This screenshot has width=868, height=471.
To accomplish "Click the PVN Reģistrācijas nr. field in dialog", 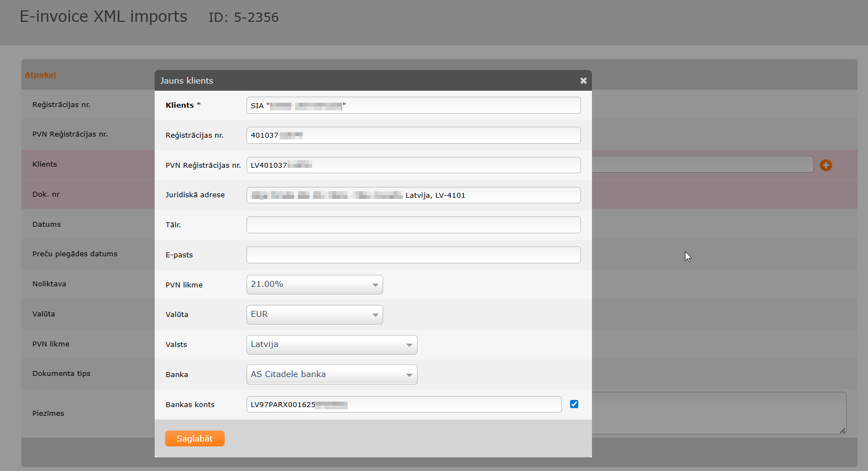I will [x=413, y=165].
